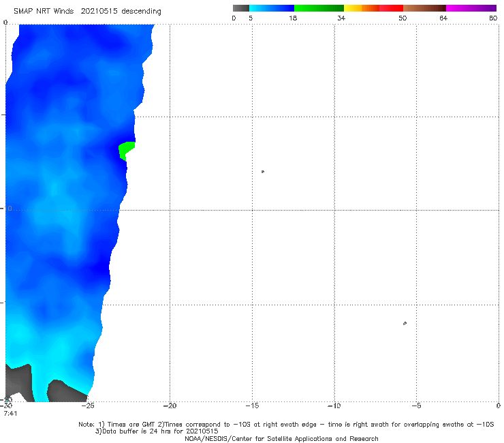Click the longitude axis label '-10'
The height and width of the screenshot is (443, 504).
[334, 406]
